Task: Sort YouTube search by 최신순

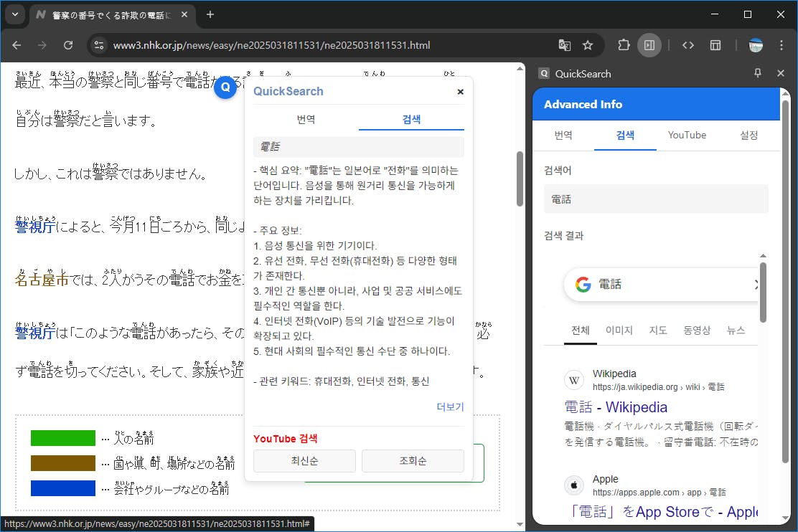Action: [x=304, y=461]
